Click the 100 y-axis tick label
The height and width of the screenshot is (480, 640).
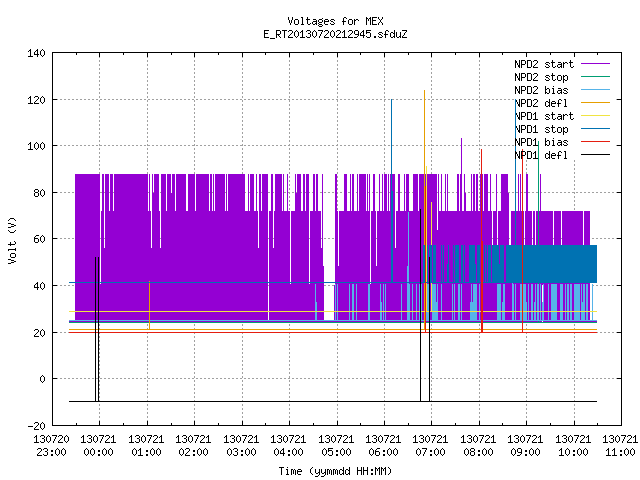[36, 146]
